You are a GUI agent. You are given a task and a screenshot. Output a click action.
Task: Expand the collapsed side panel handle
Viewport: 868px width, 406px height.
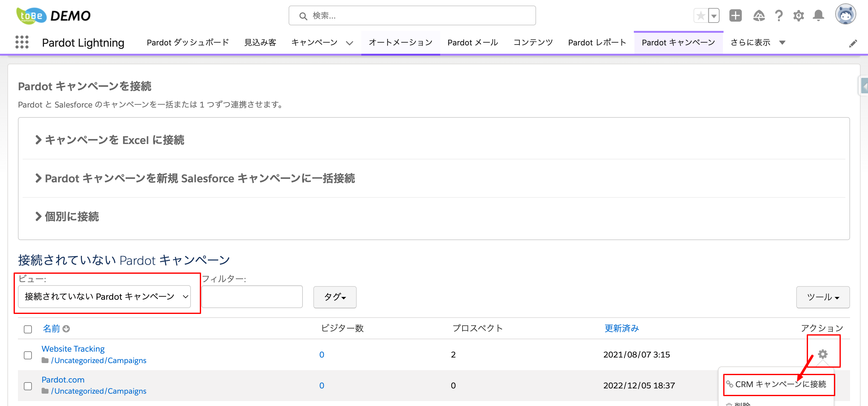864,86
